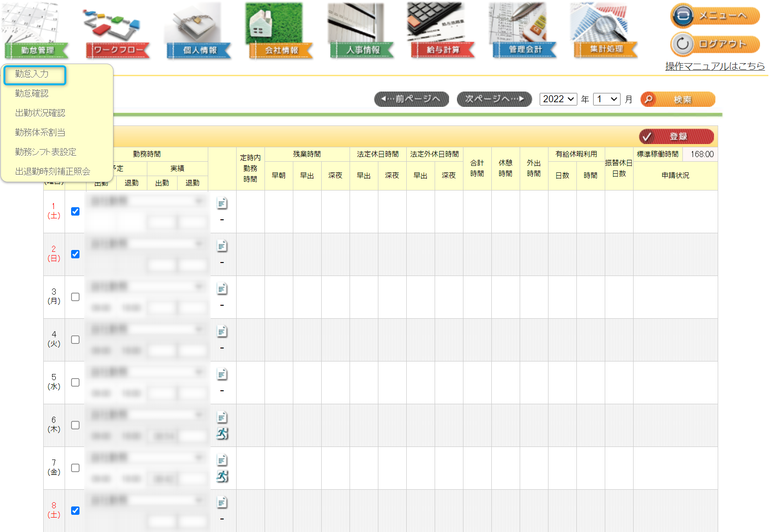Check the checkbox for Monday the 3rd
Image resolution: width=780 pixels, height=532 pixels.
tap(75, 297)
